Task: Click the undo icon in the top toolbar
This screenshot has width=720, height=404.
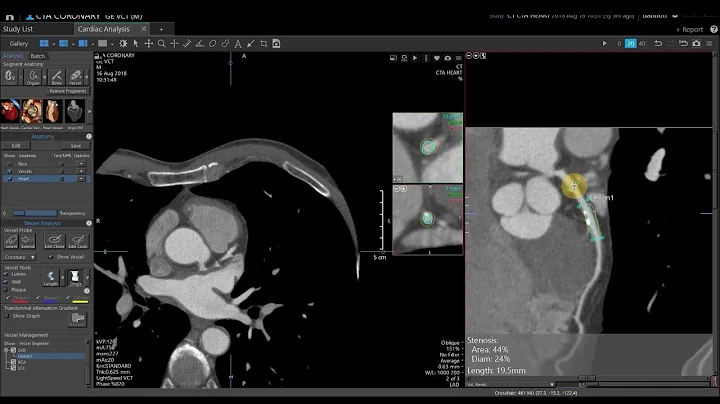Action: 658,43
